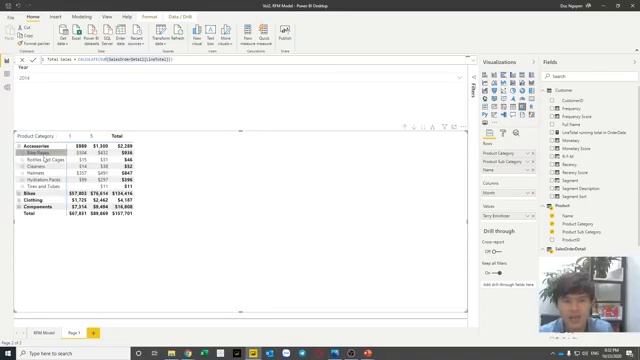Expand the Clothing row in matrix
The width and height of the screenshot is (640, 360).
[19, 200]
